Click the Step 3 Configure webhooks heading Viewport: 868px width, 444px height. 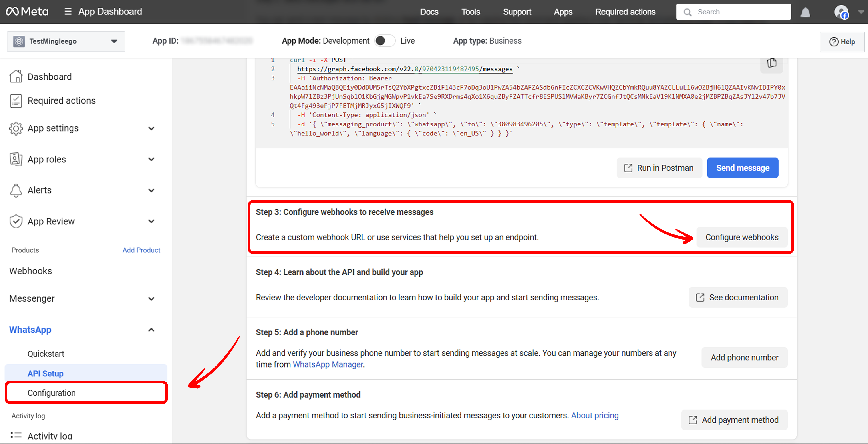(x=344, y=212)
